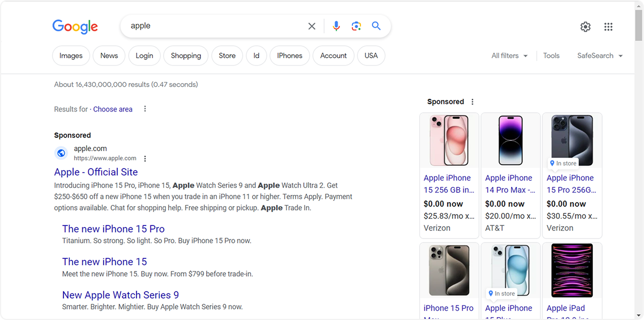Open The new iPhone 15 sitelink

pyautogui.click(x=105, y=262)
